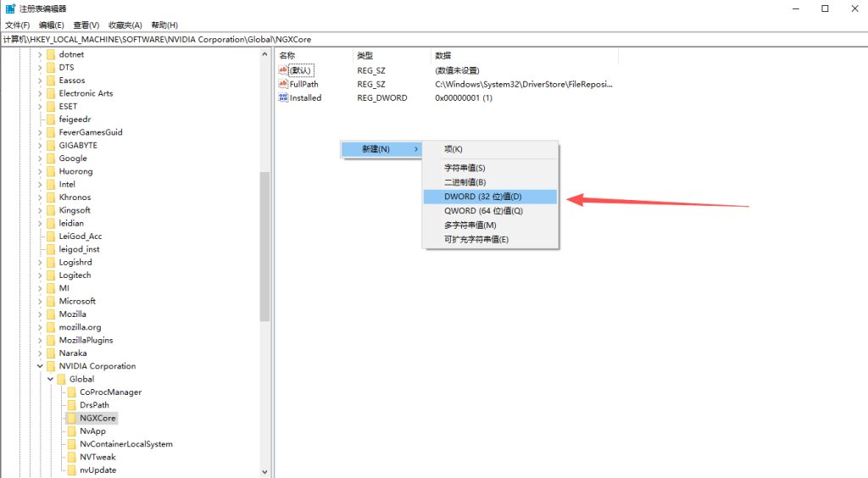868x478 pixels.
Task: Open the 编辑(E) menu
Action: tap(51, 25)
